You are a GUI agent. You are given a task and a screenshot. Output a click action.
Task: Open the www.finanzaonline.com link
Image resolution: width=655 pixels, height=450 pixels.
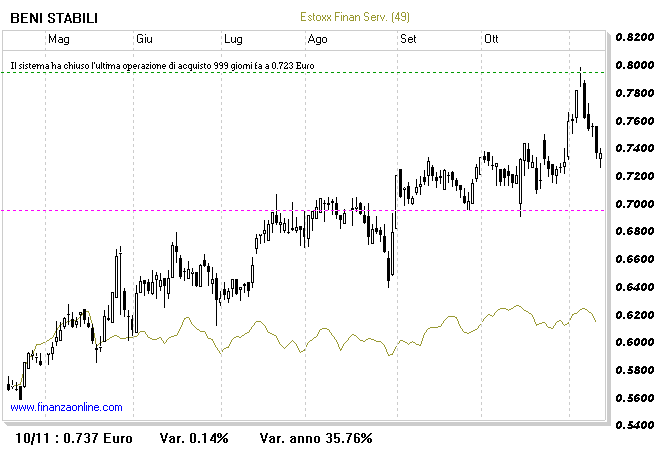(x=66, y=407)
